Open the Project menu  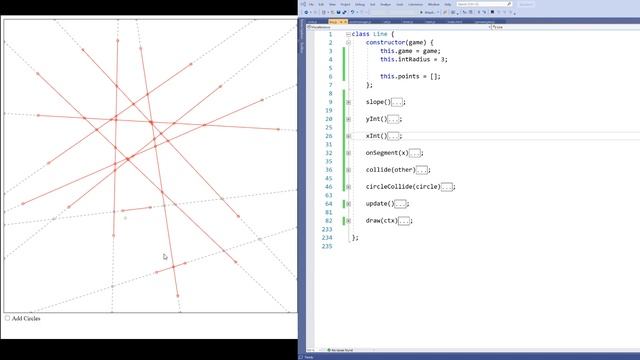tap(345, 4)
